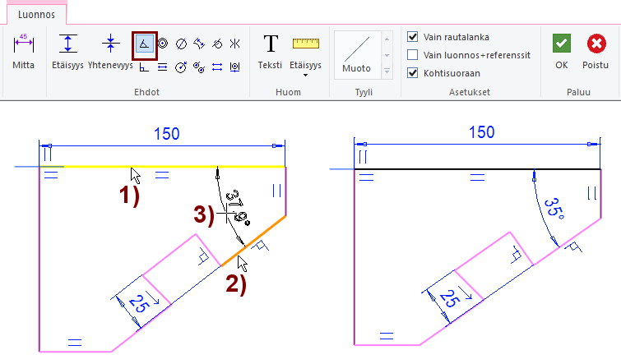
Task: Choose the Etäisyys distance constraint in Ehdot
Action: click(x=67, y=52)
